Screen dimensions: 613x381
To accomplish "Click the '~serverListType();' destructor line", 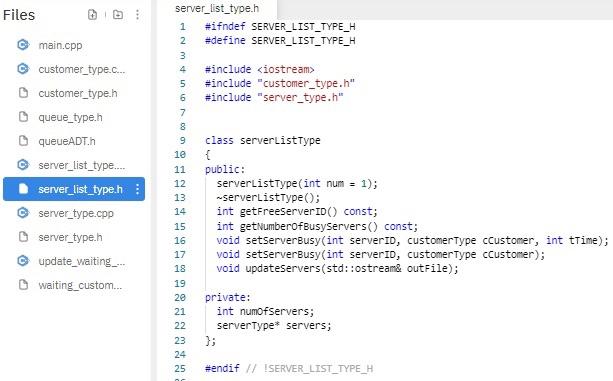I will 268,197.
